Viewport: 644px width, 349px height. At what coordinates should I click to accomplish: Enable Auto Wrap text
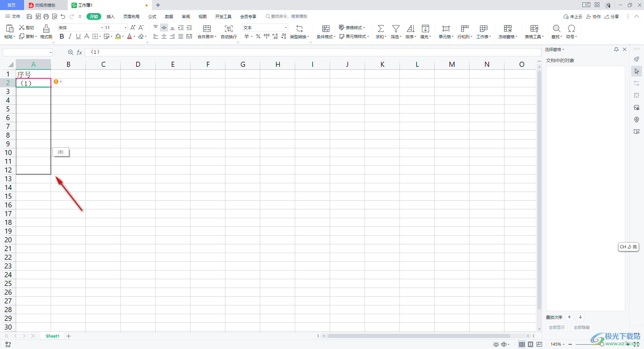point(229,28)
